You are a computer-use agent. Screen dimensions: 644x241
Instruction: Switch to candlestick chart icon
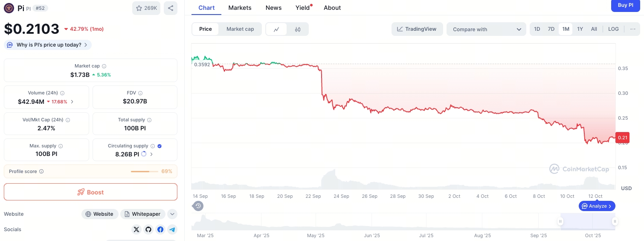click(x=298, y=29)
